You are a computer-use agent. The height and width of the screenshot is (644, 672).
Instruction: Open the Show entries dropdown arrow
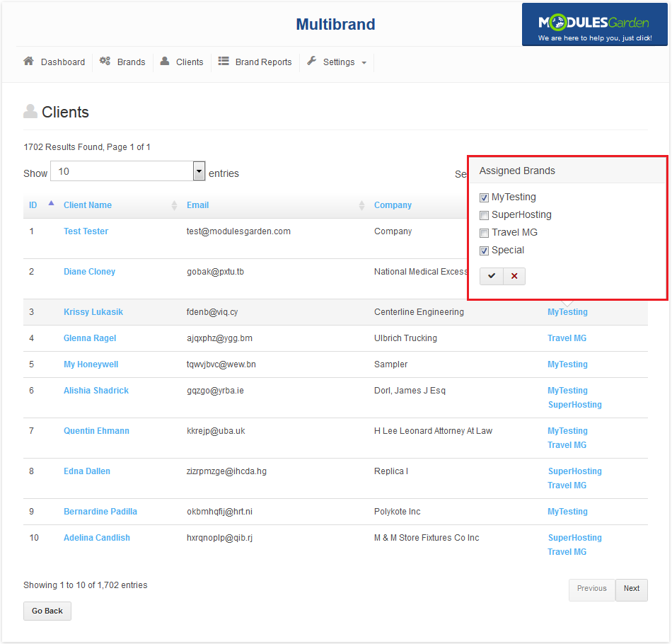(x=199, y=171)
